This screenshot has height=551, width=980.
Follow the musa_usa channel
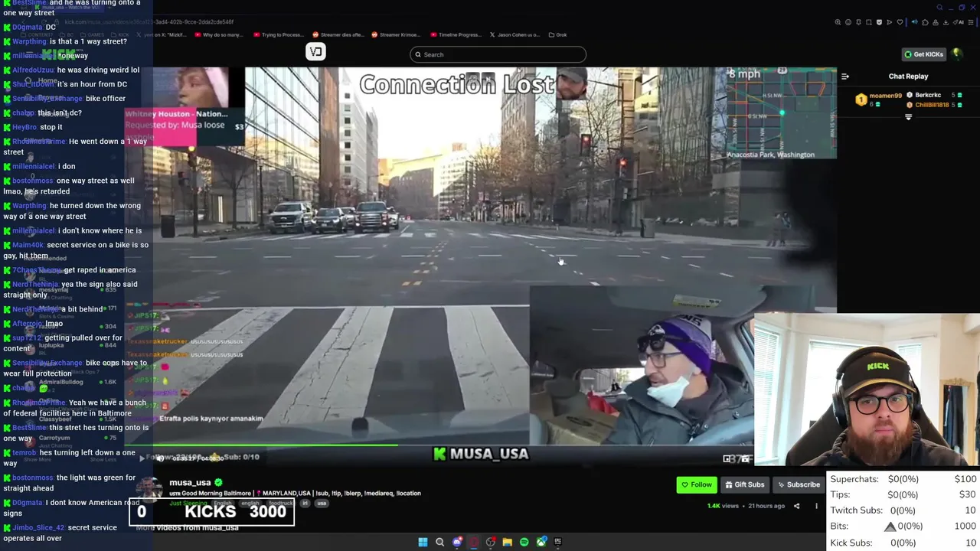[x=697, y=484]
